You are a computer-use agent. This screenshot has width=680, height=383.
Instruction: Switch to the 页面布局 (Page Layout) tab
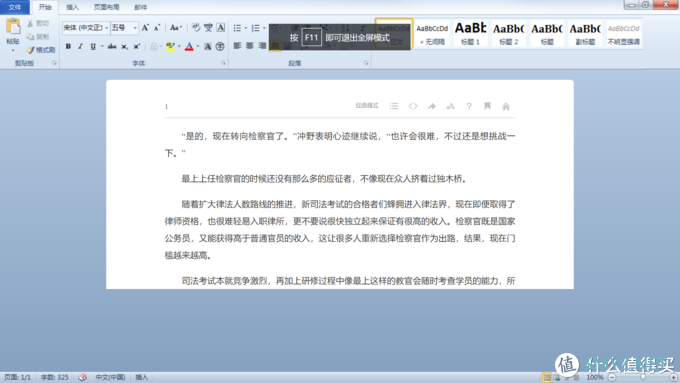(107, 7)
